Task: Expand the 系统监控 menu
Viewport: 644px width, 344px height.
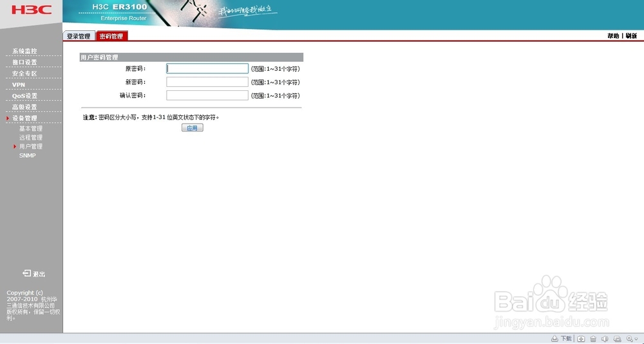Action: [24, 51]
